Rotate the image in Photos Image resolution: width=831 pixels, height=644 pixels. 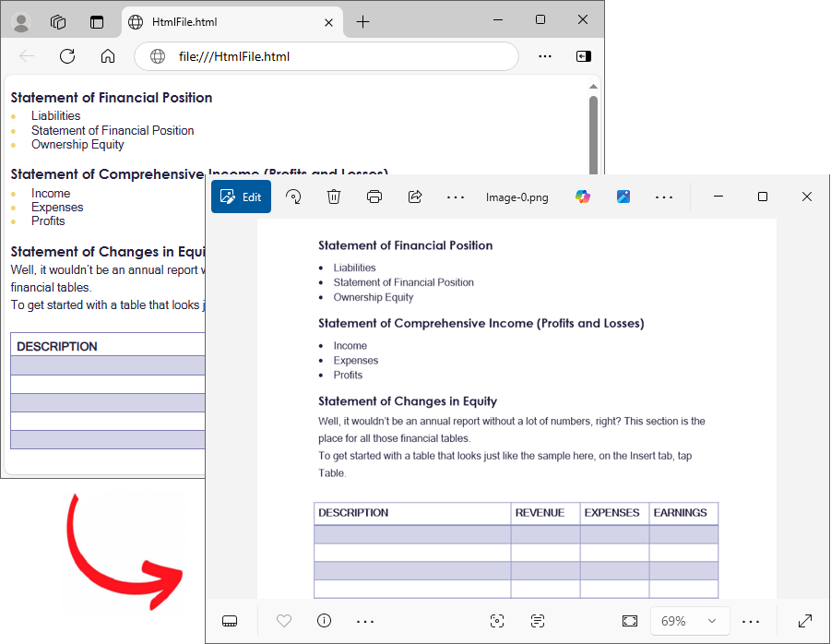click(292, 197)
